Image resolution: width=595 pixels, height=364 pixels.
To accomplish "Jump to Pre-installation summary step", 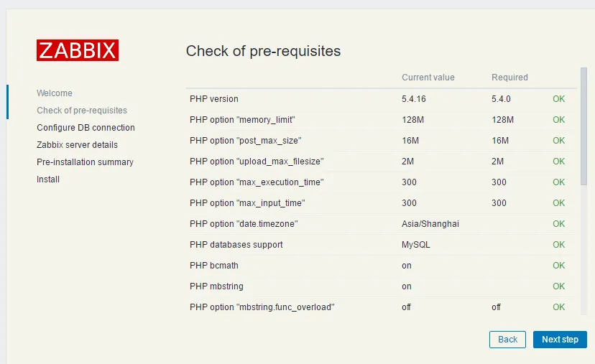I will pos(85,162).
